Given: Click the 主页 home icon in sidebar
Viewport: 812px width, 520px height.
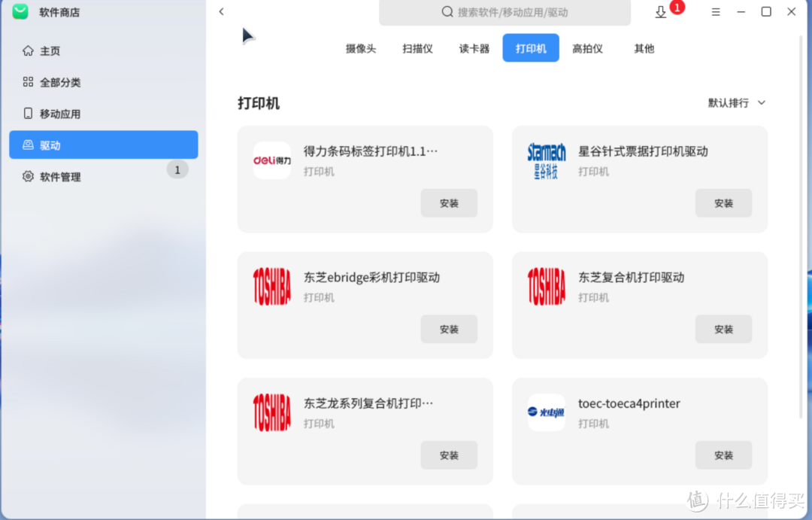Looking at the screenshot, I should pyautogui.click(x=28, y=50).
